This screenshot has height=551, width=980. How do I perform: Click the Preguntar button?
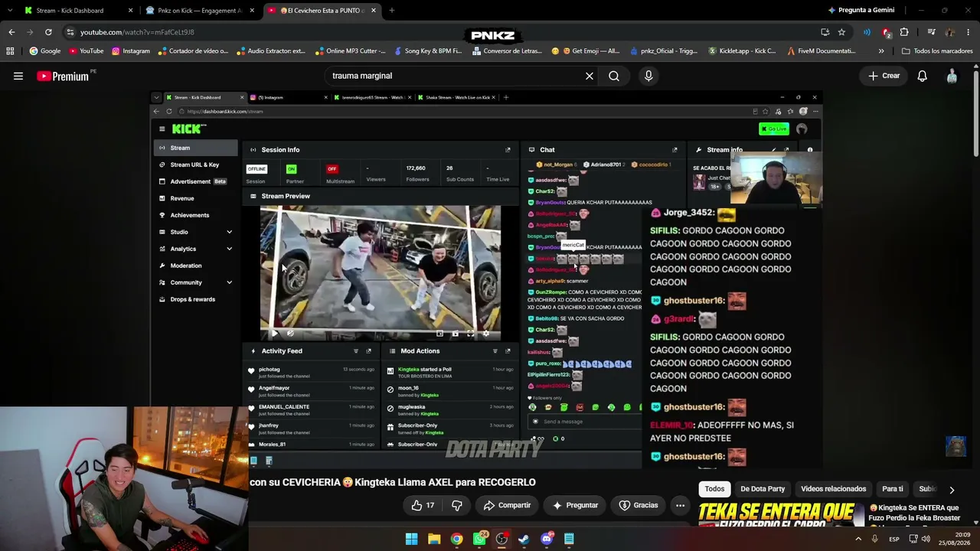pyautogui.click(x=575, y=505)
